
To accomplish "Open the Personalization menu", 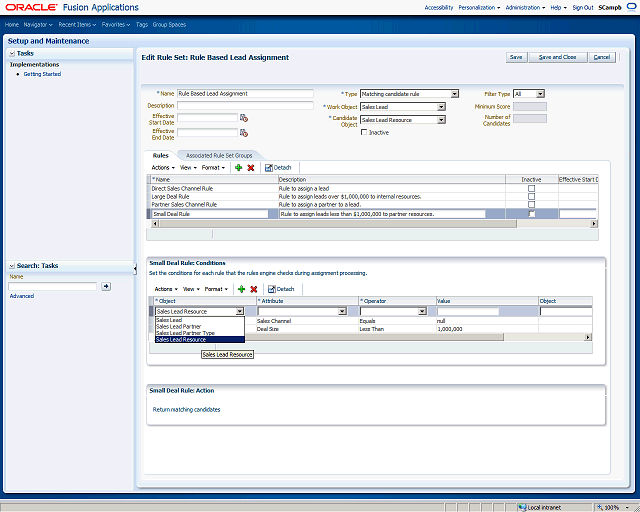I will pos(479,7).
